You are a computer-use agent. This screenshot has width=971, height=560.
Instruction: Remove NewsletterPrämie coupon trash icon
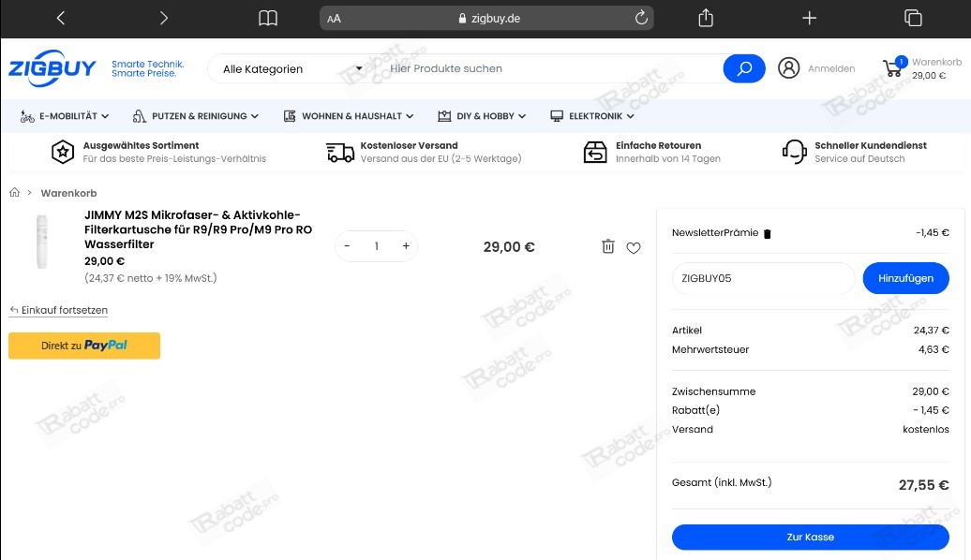pyautogui.click(x=768, y=234)
